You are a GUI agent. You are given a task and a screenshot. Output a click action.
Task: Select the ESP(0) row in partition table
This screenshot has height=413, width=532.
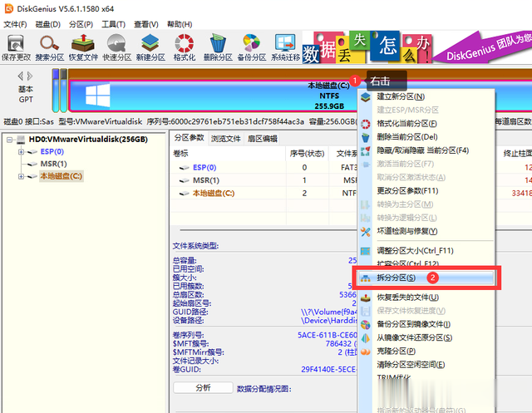[264, 168]
